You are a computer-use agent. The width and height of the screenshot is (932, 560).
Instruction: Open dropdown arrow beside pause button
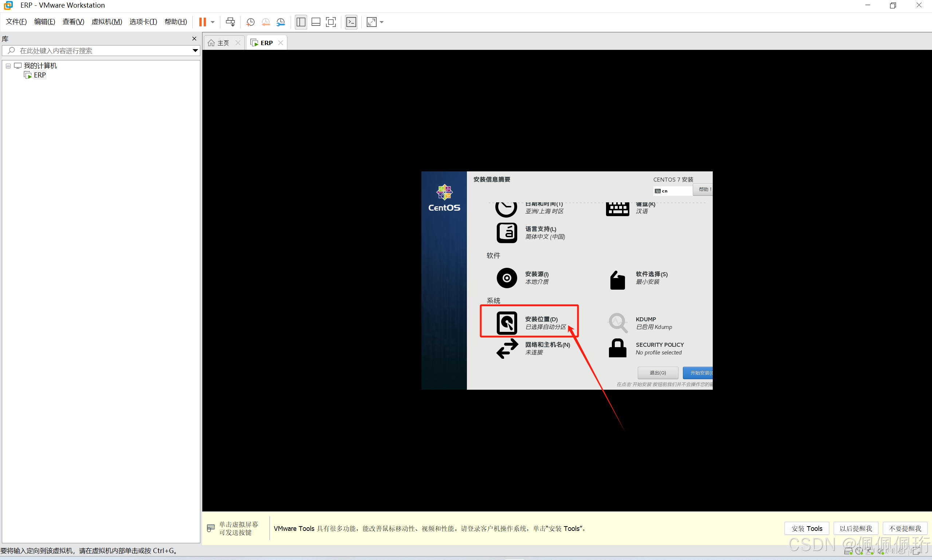pos(213,22)
